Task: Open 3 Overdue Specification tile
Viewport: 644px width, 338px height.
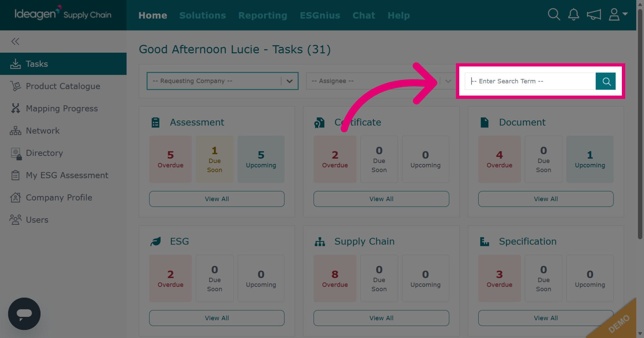Action: point(499,278)
